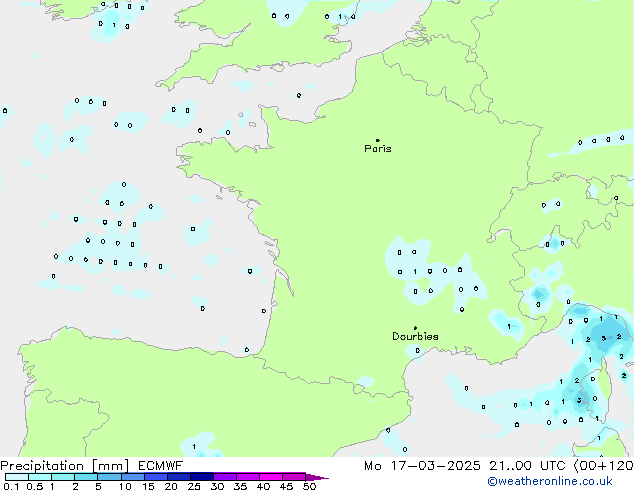634x490 pixels.
Task: Pick the bright magenta 40-45 mm swatch
Action: click(271, 477)
